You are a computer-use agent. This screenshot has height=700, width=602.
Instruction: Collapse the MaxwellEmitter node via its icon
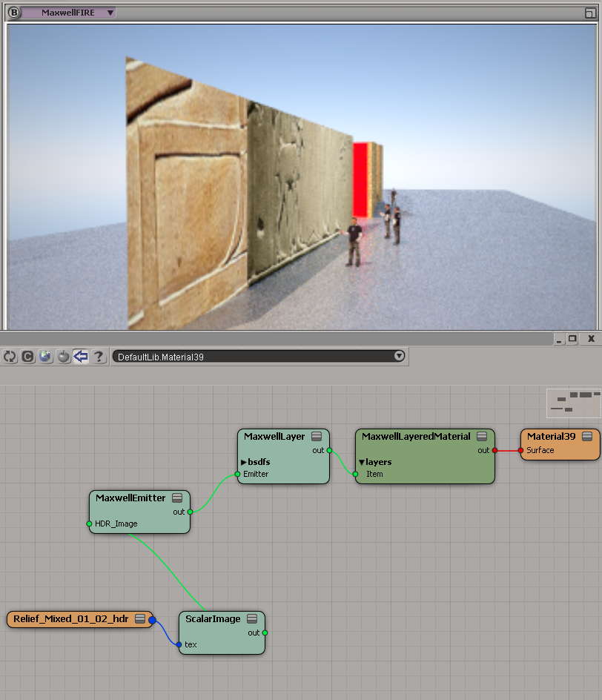(177, 498)
